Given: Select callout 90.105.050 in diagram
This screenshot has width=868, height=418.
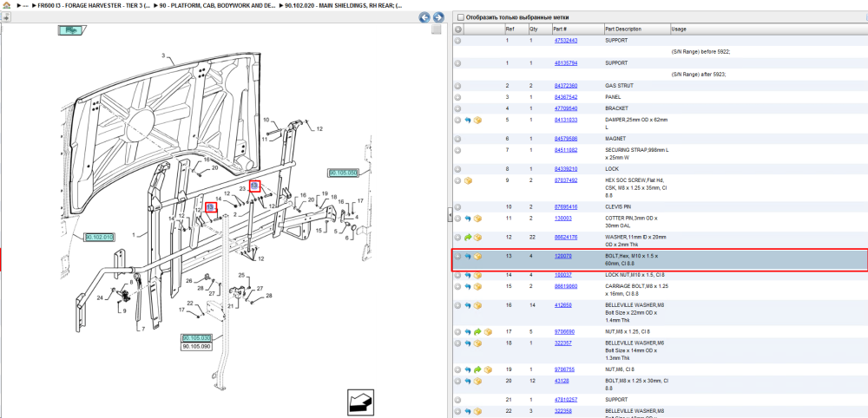Looking at the screenshot, I should [342, 173].
